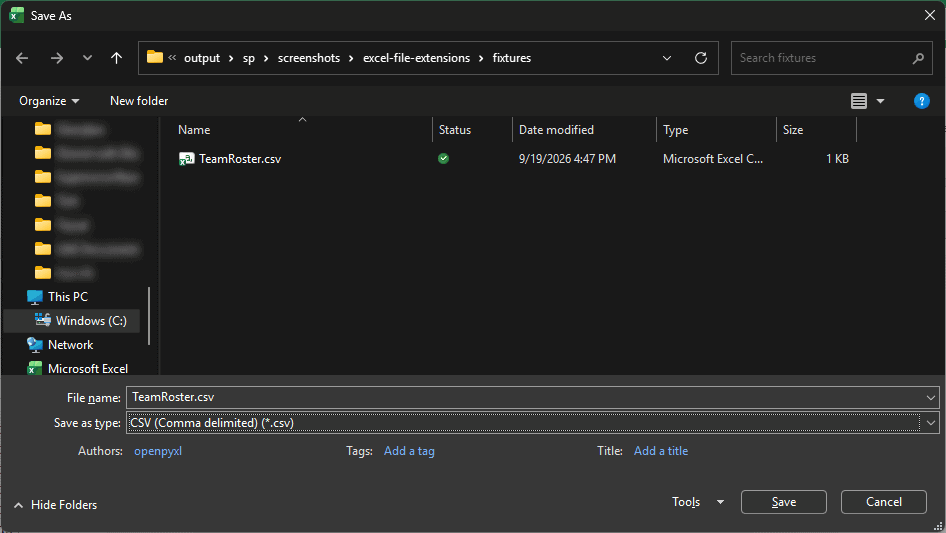946x533 pixels.
Task: Navigate to output in breadcrumb
Action: [x=202, y=58]
